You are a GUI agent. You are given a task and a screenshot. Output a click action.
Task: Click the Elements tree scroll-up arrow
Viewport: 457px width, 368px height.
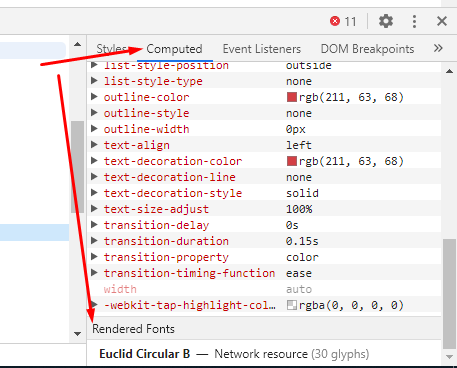(77, 44)
